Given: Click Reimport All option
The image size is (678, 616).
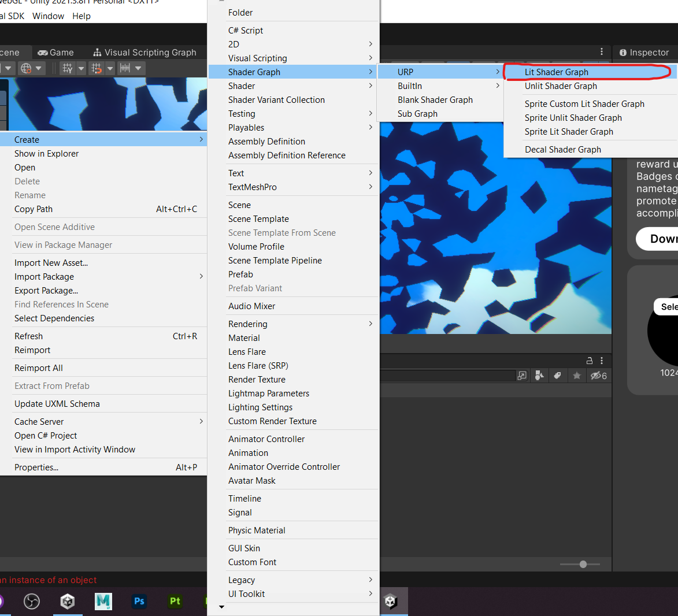Looking at the screenshot, I should [x=103, y=368].
